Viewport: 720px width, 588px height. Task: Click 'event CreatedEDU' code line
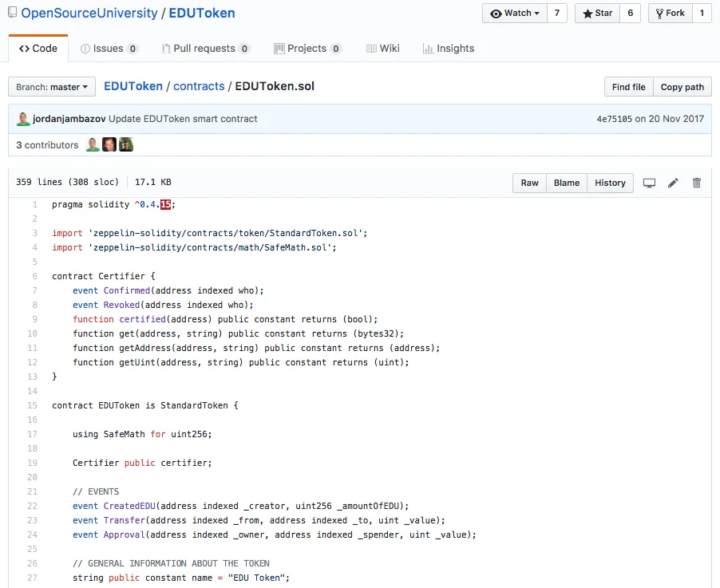point(240,506)
